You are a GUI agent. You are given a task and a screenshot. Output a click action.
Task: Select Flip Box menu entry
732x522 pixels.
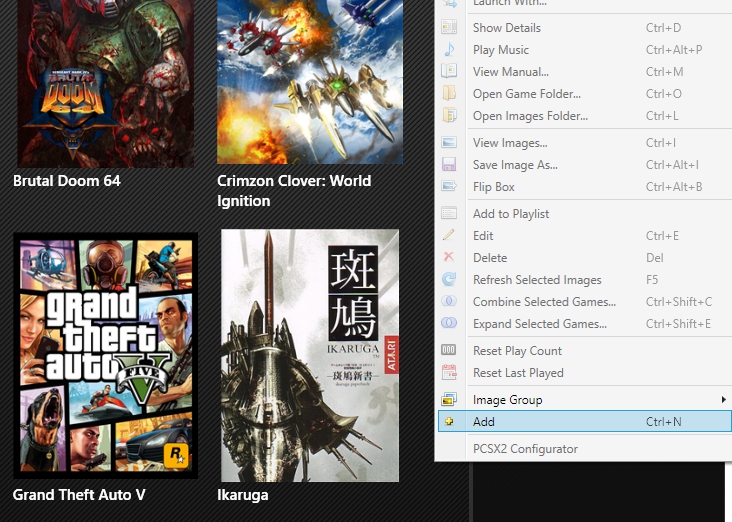[584, 186]
